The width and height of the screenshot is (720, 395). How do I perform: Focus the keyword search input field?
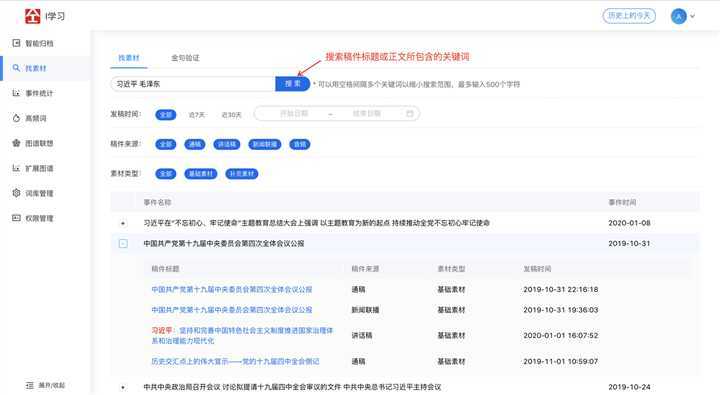(x=193, y=84)
